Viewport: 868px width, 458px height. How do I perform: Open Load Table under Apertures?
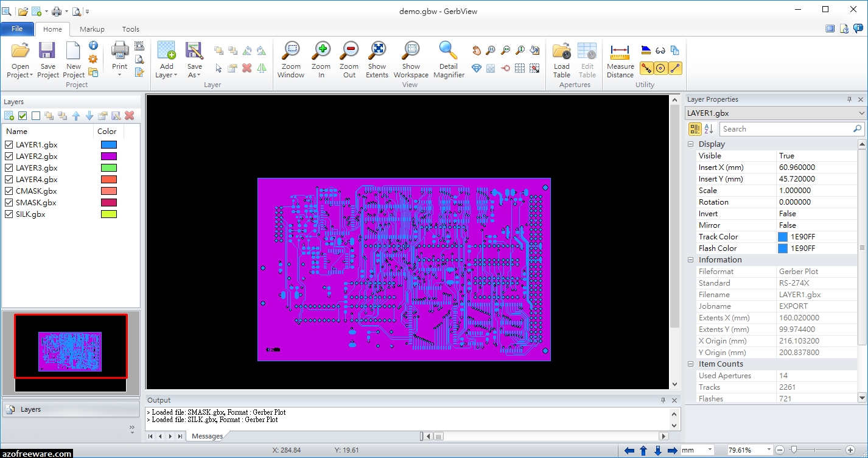tap(561, 59)
